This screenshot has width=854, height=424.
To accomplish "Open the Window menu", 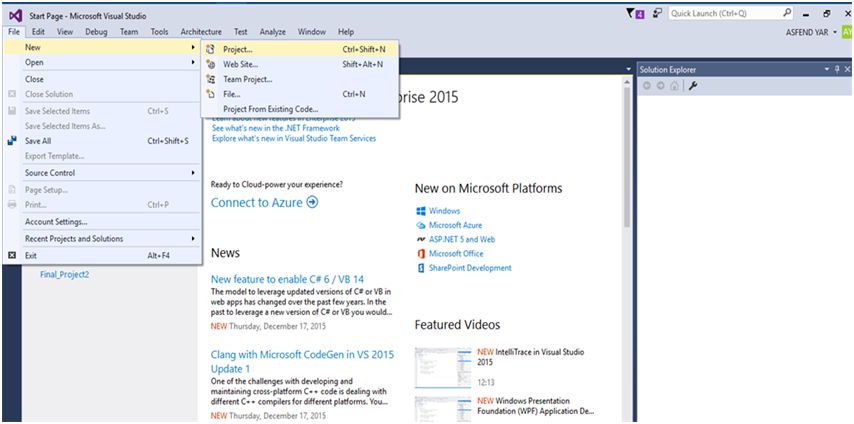I will pyautogui.click(x=312, y=32).
